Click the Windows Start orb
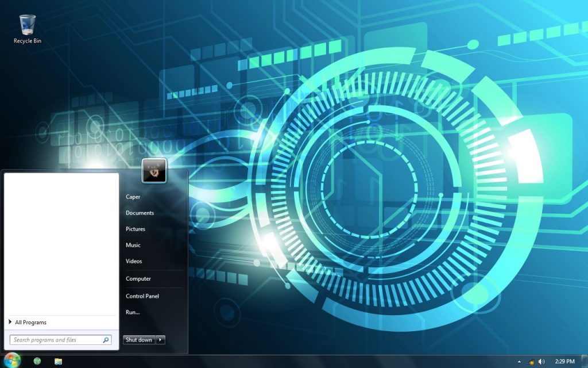 [12, 361]
